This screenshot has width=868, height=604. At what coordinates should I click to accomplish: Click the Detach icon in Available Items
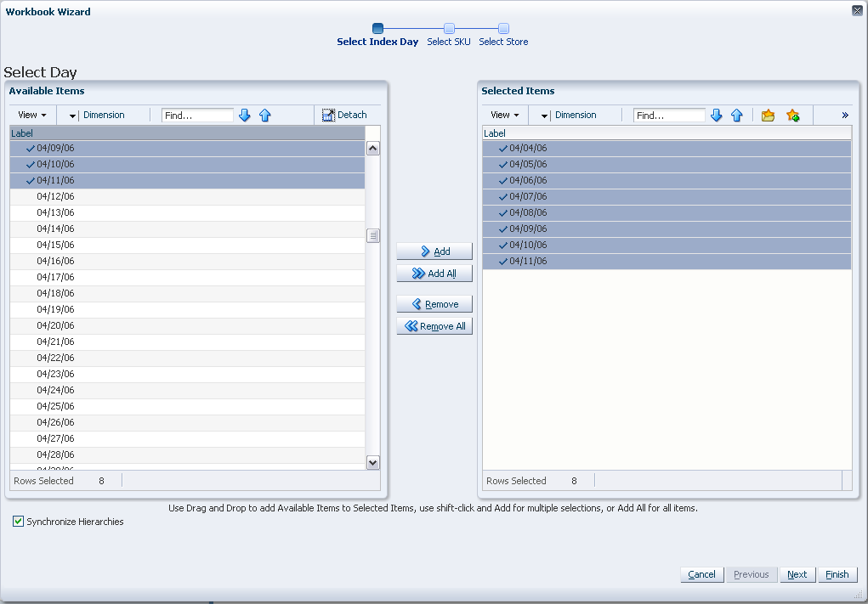[328, 115]
